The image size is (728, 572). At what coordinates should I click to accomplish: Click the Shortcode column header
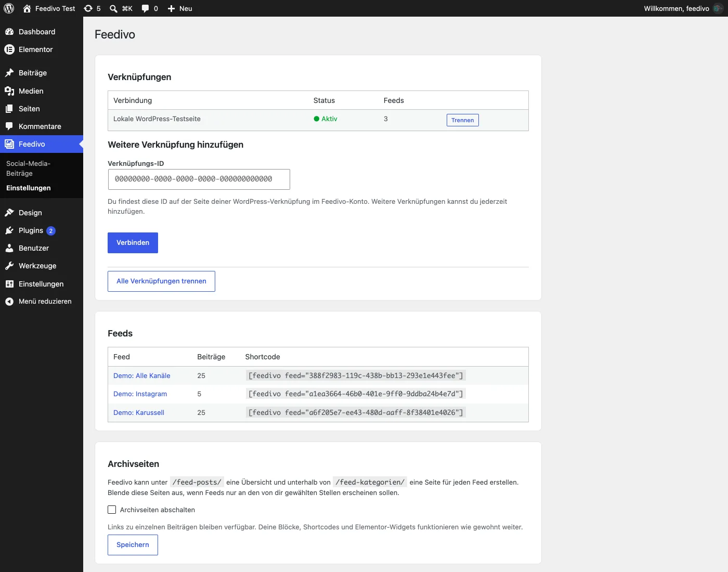pyautogui.click(x=263, y=357)
